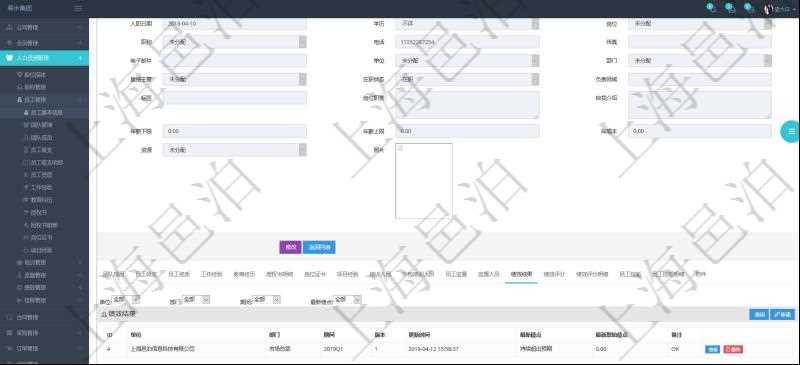This screenshot has width=800, height=365.
Task: Open the 部门 filter dropdown showing 全部
Action: (196, 299)
